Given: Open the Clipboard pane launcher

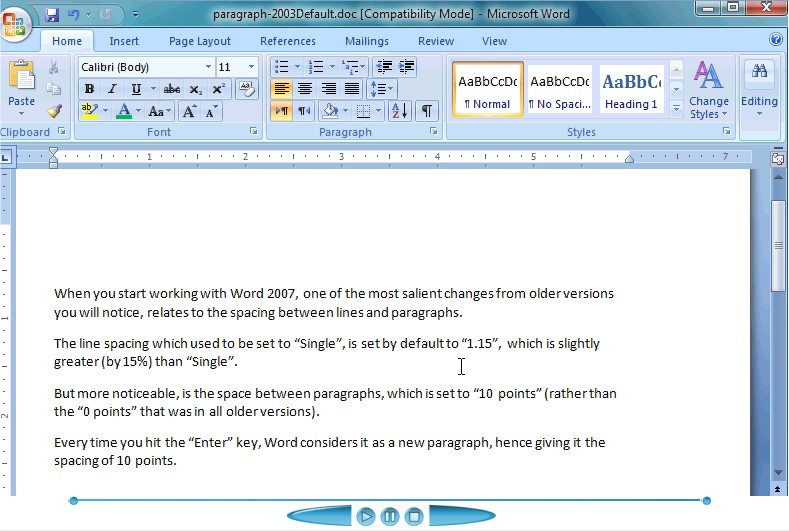Looking at the screenshot, I should 62,131.
